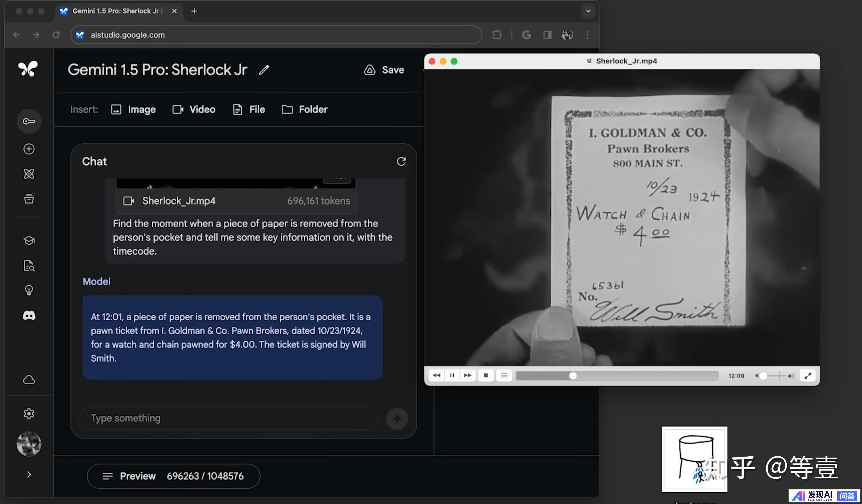This screenshot has height=504, width=862.
Task: Open the document search sidebar icon
Action: (x=29, y=265)
